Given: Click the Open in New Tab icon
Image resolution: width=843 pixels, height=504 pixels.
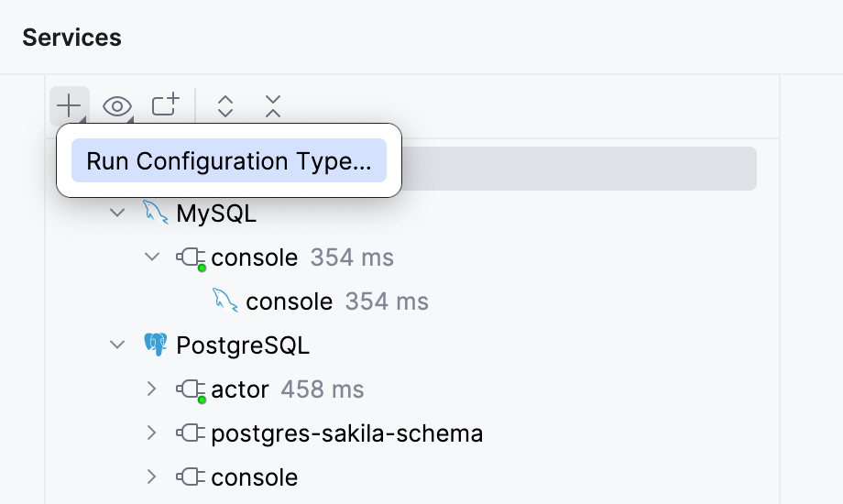Looking at the screenshot, I should 166,105.
